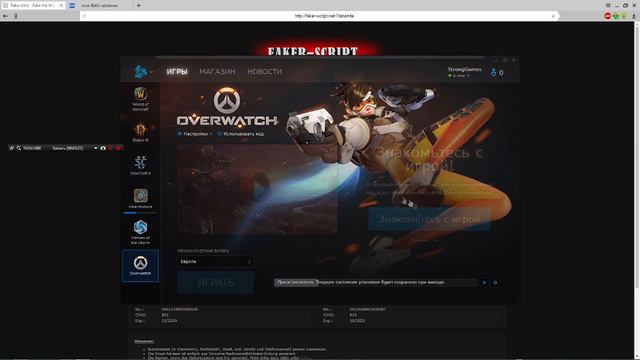Screen dimensions: 640x360
Task: Open the Настройки options dropdown
Action: point(195,134)
